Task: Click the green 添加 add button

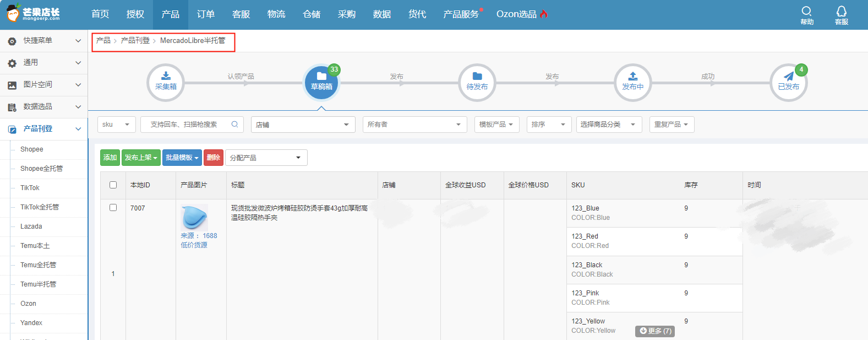Action: [x=110, y=158]
